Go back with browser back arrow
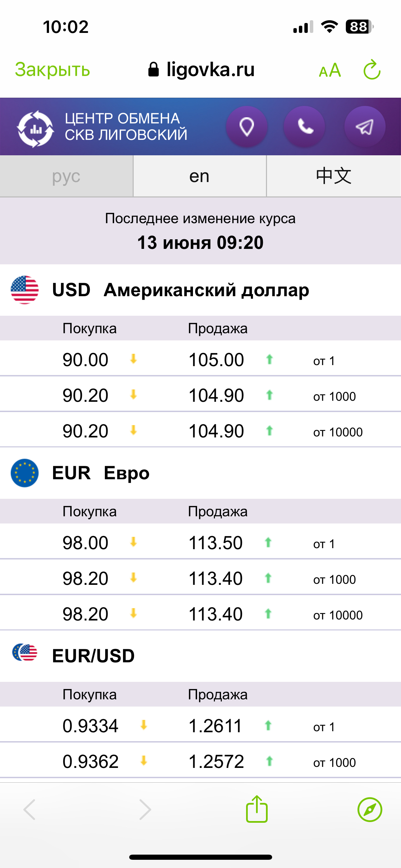The image size is (401, 868). (x=29, y=809)
